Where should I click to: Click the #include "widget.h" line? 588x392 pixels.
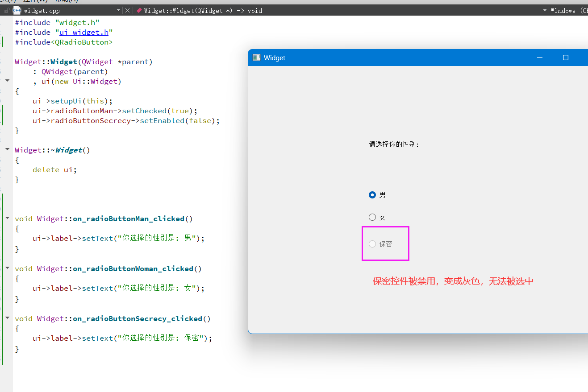pyautogui.click(x=57, y=22)
